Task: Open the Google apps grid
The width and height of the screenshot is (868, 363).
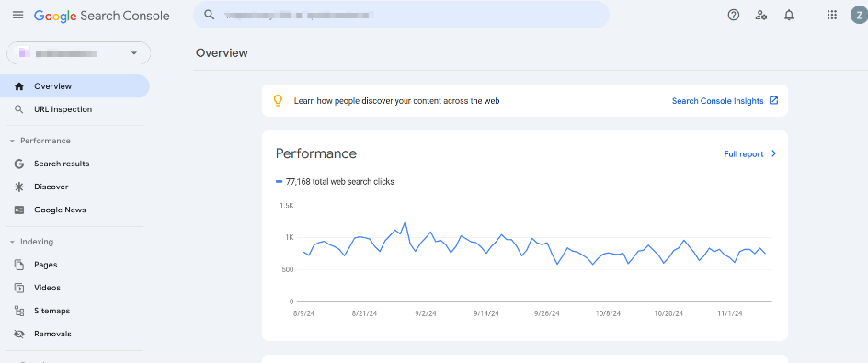Action: [831, 15]
